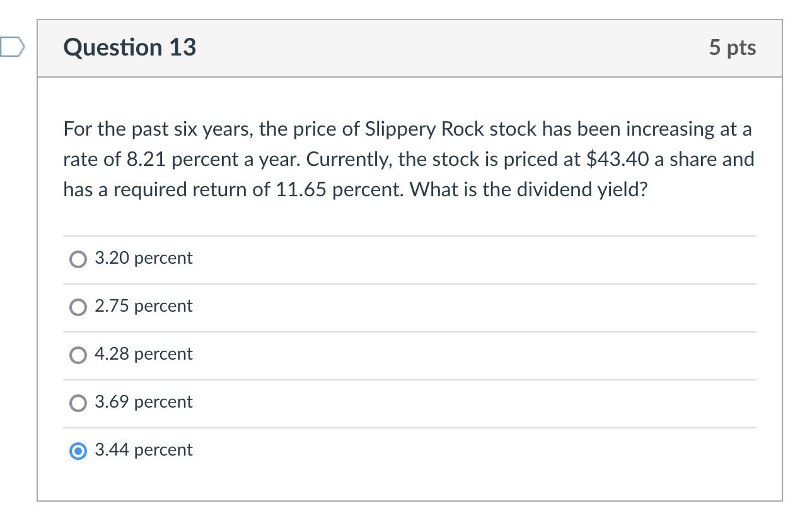This screenshot has height=525, width=812.
Task: Click the Question 13 header title
Action: pos(129,47)
